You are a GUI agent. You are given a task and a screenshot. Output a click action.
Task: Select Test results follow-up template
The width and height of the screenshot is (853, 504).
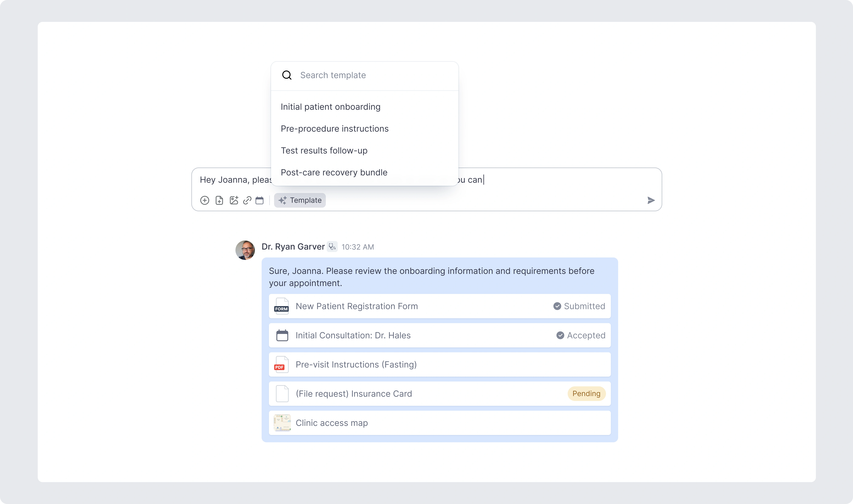click(324, 150)
